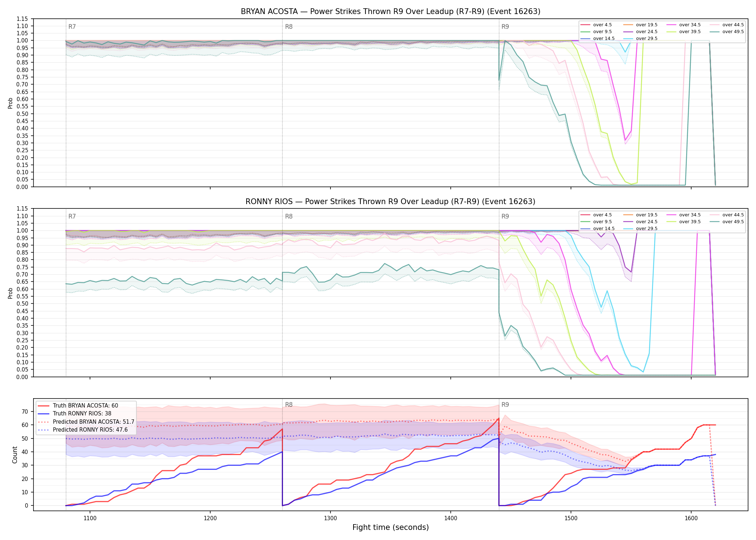Click the 1600 x-axis tick label

point(691,518)
